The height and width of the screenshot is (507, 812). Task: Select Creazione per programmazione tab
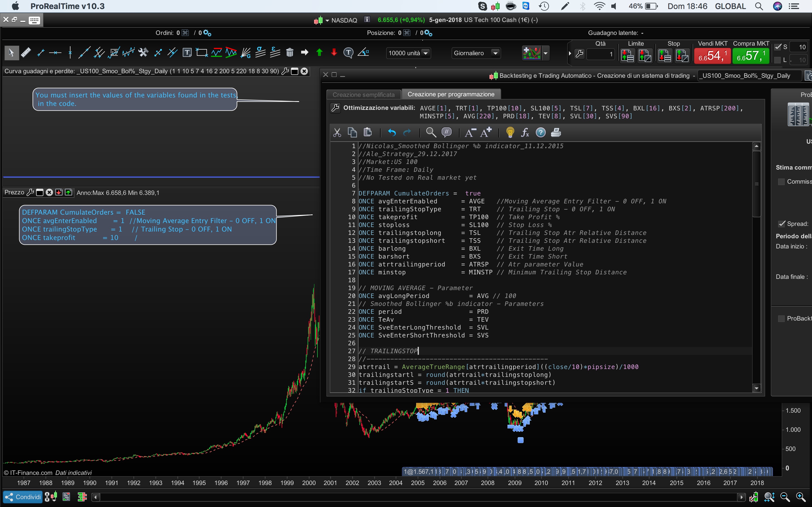451,94
